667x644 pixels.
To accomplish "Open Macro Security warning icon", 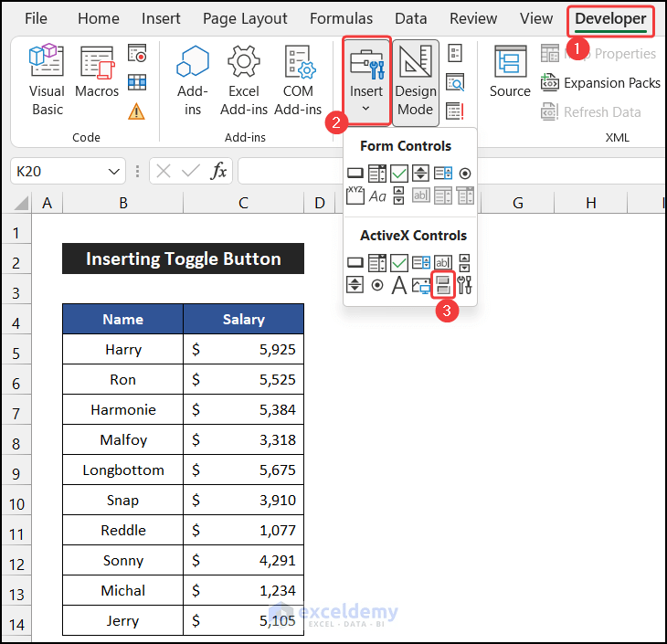I will (x=136, y=111).
